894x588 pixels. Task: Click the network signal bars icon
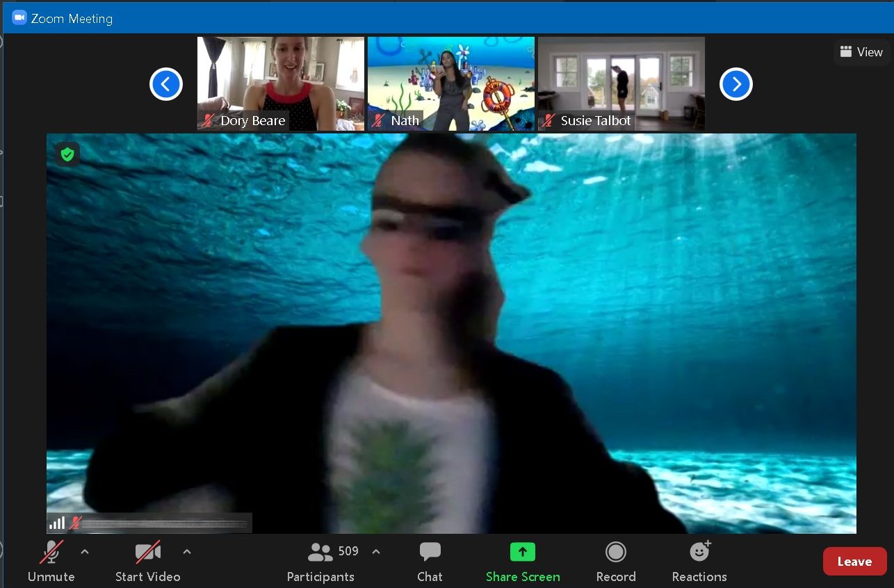(57, 523)
